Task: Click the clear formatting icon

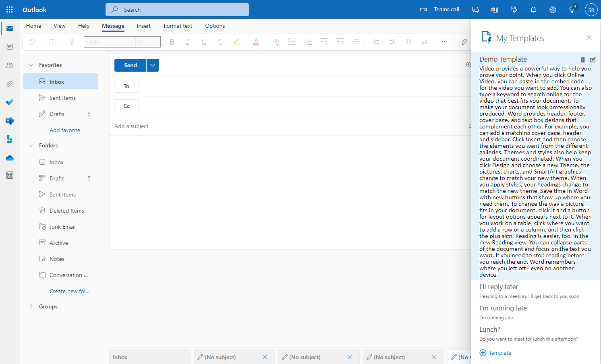Action: tap(276, 42)
